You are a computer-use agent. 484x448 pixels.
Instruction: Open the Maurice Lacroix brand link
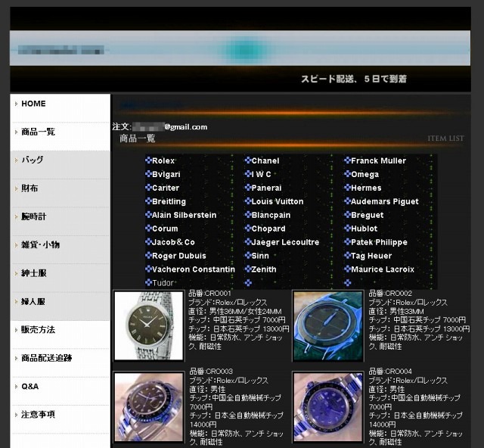(x=383, y=269)
